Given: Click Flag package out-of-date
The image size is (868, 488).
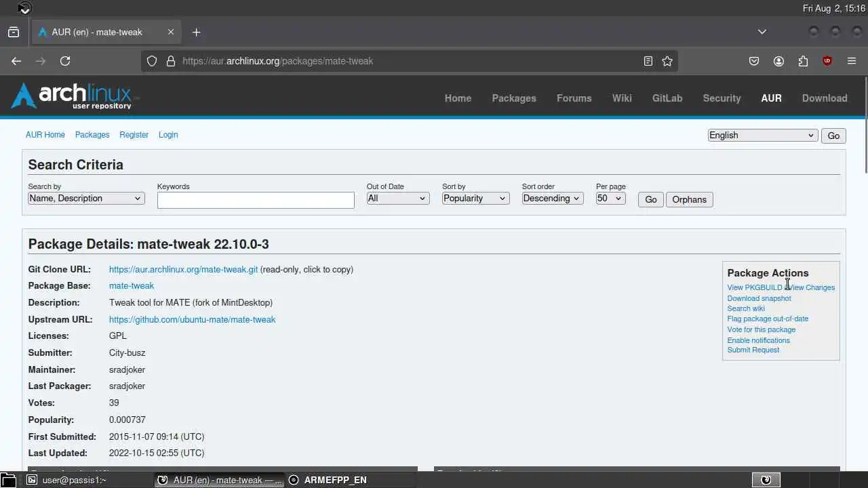Looking at the screenshot, I should [x=768, y=319].
